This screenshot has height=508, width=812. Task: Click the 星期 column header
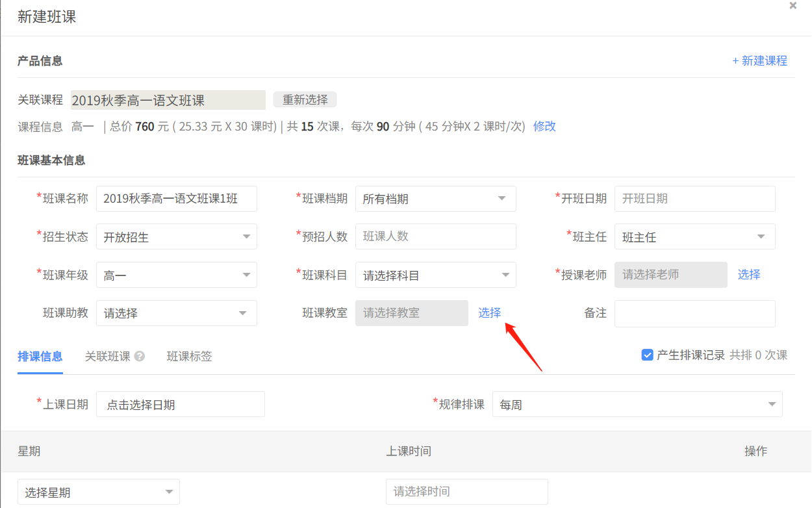(x=29, y=451)
